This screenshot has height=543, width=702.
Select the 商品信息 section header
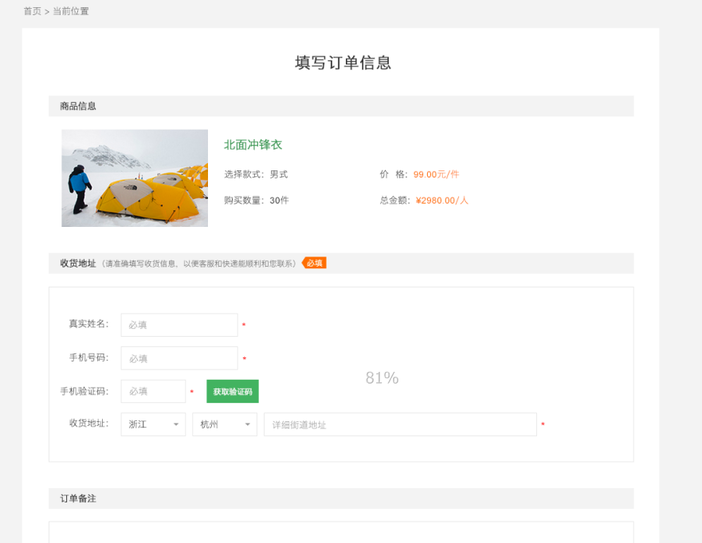(x=78, y=106)
